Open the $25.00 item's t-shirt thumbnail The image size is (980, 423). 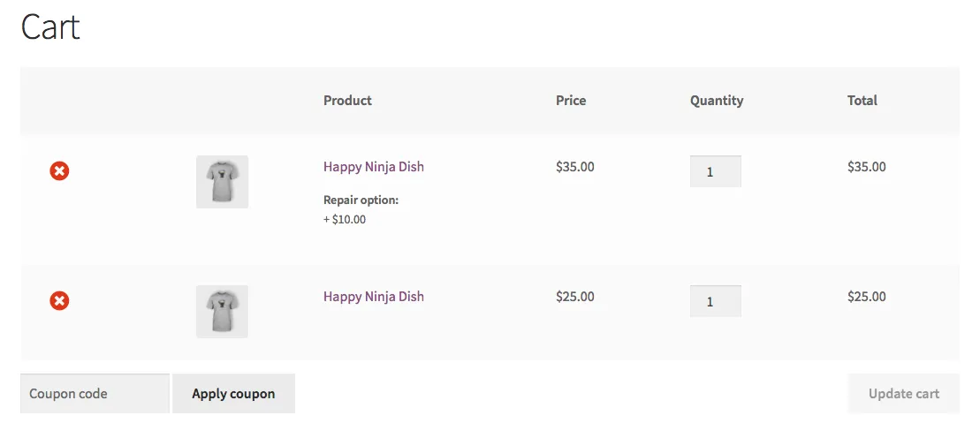click(222, 311)
